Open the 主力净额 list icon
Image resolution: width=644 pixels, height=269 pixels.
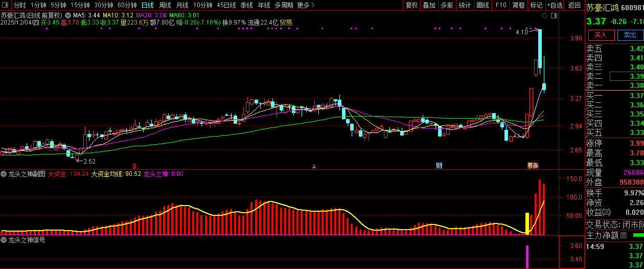click(x=623, y=236)
